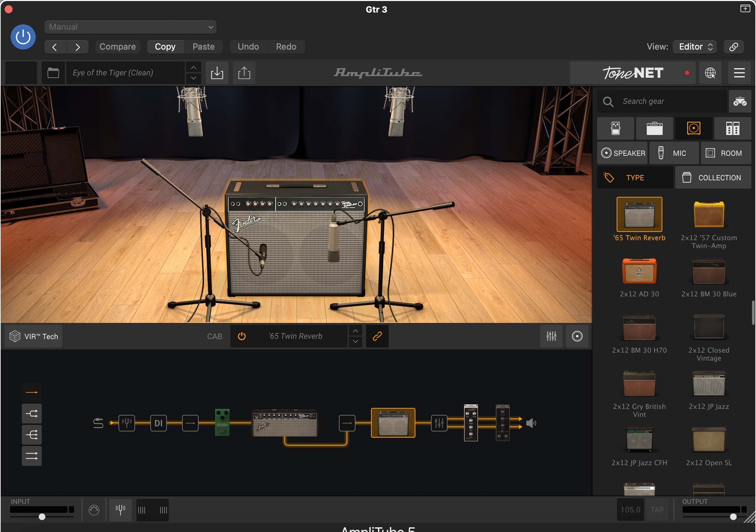
Task: Select the dual parallel signal routing
Action: pos(32,456)
